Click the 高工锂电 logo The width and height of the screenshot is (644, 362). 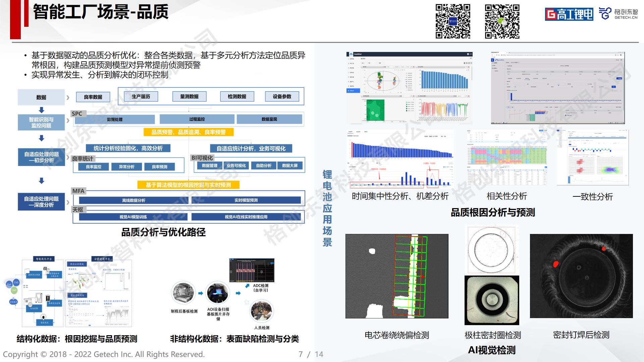(569, 14)
